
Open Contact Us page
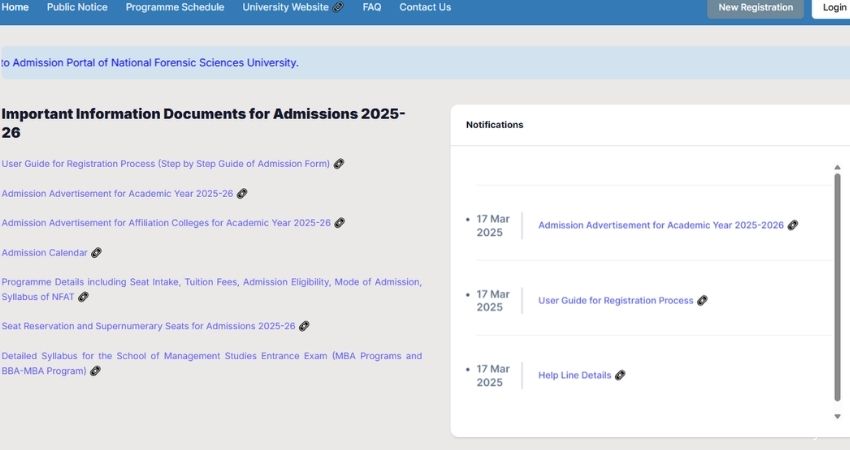425,7
